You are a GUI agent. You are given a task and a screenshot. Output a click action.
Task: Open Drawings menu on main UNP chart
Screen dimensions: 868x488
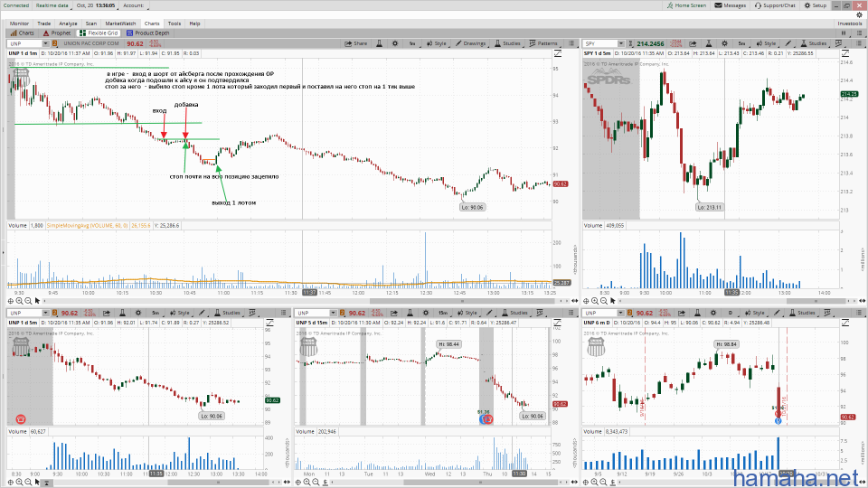[x=470, y=43]
